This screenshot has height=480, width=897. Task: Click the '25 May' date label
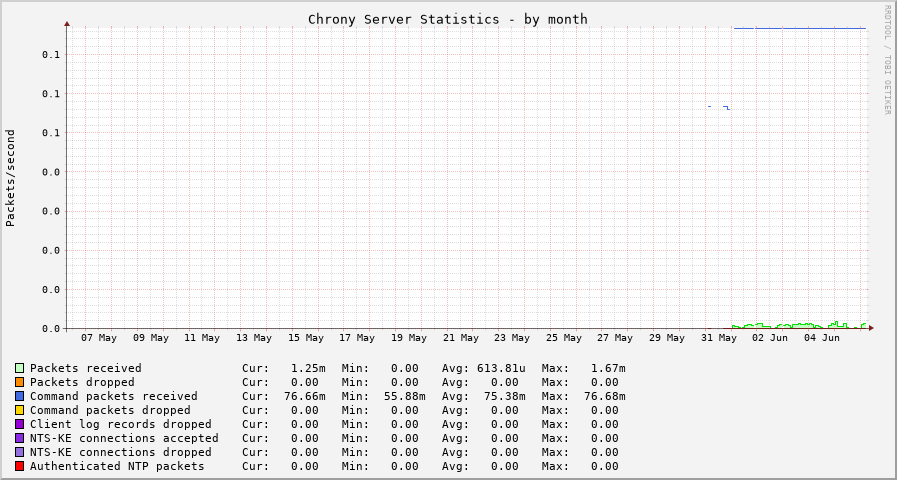[564, 338]
